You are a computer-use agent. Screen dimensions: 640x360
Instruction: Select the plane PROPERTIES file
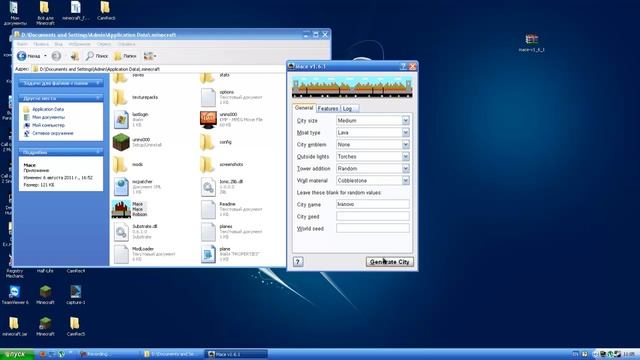click(x=230, y=253)
